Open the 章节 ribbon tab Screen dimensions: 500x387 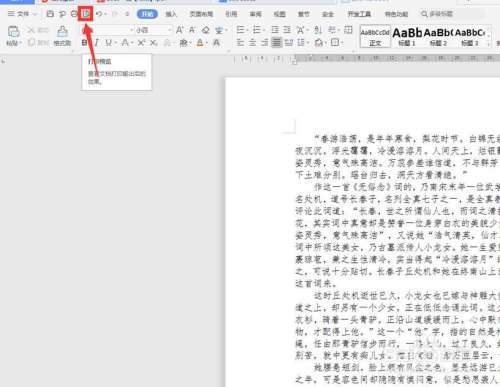tap(303, 14)
